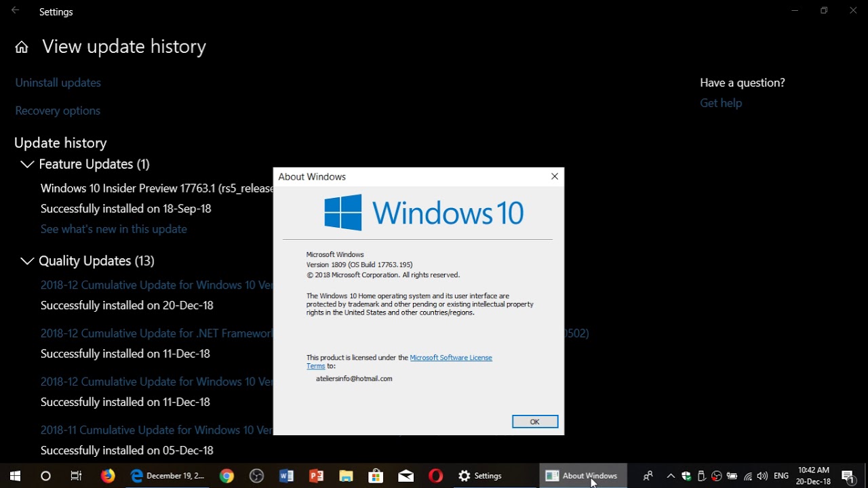Show hidden system tray icons
Screen dimensions: 868x488
point(671,476)
